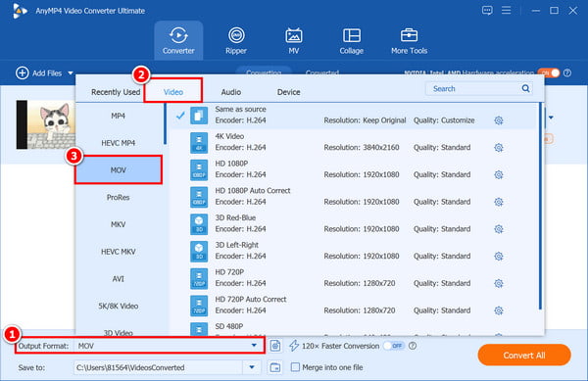The image size is (588, 381).
Task: Open the Output Format MOV dropdown
Action: [254, 346]
